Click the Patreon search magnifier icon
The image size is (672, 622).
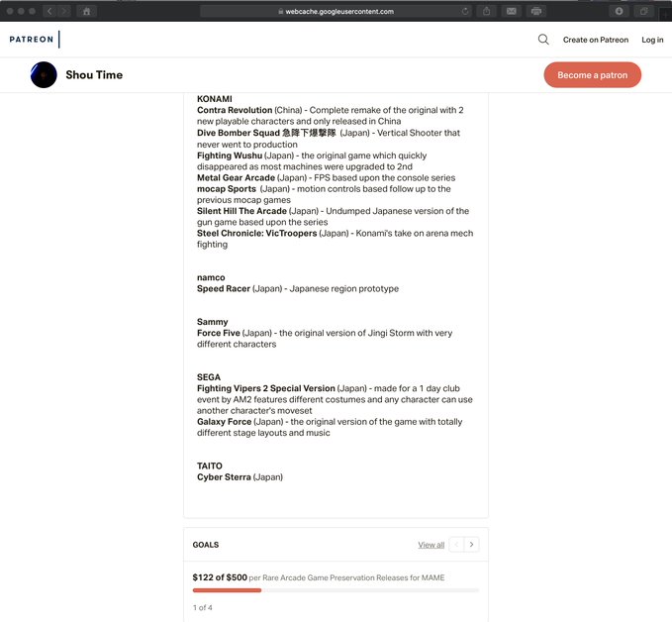[x=543, y=40]
